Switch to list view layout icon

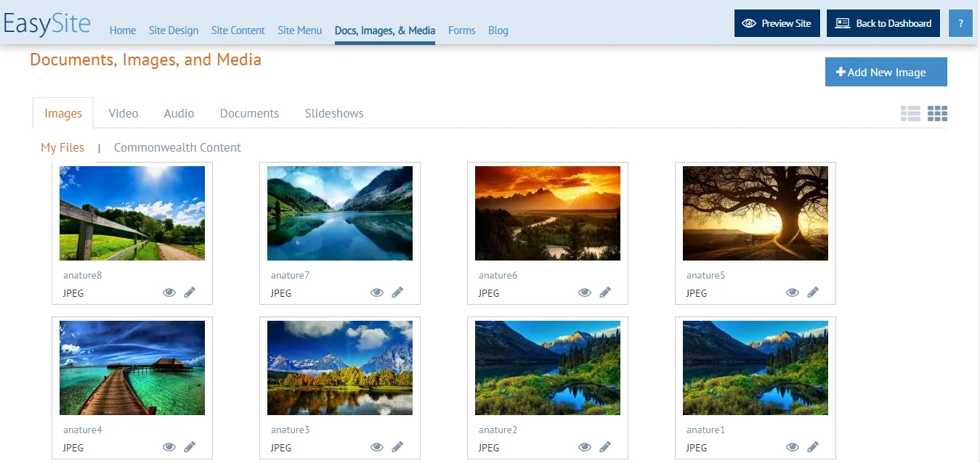[x=910, y=114]
